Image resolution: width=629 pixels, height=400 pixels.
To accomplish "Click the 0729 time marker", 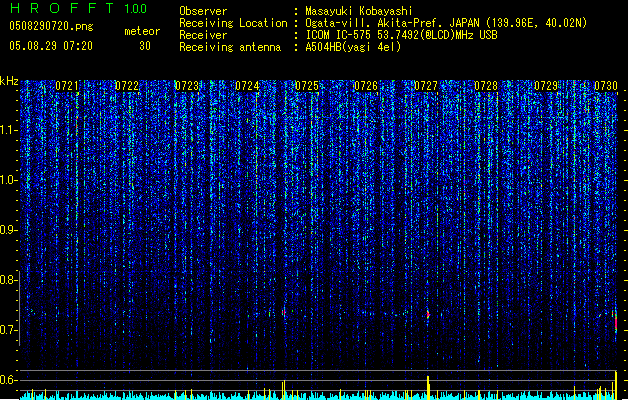I will click(546, 86).
